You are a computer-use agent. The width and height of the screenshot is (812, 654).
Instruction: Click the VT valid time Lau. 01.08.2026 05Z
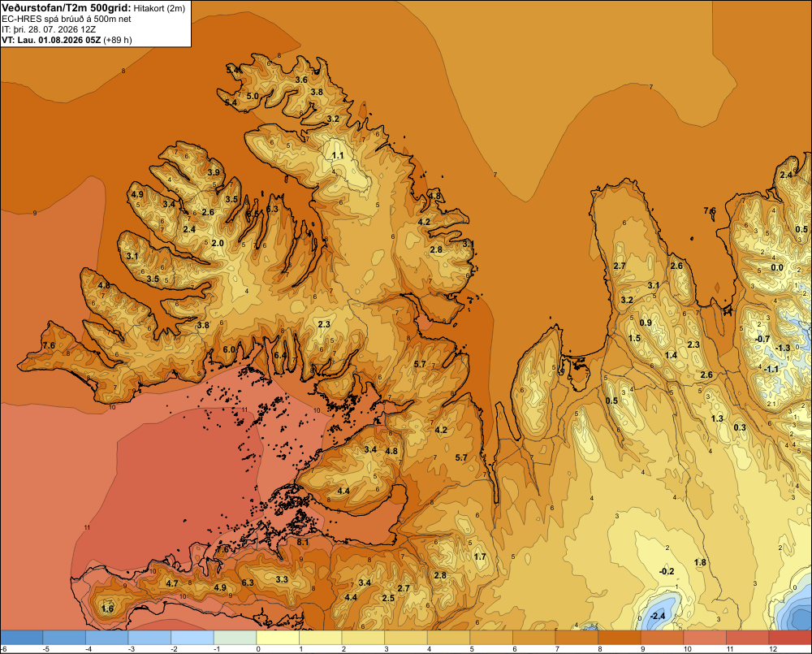[51, 40]
